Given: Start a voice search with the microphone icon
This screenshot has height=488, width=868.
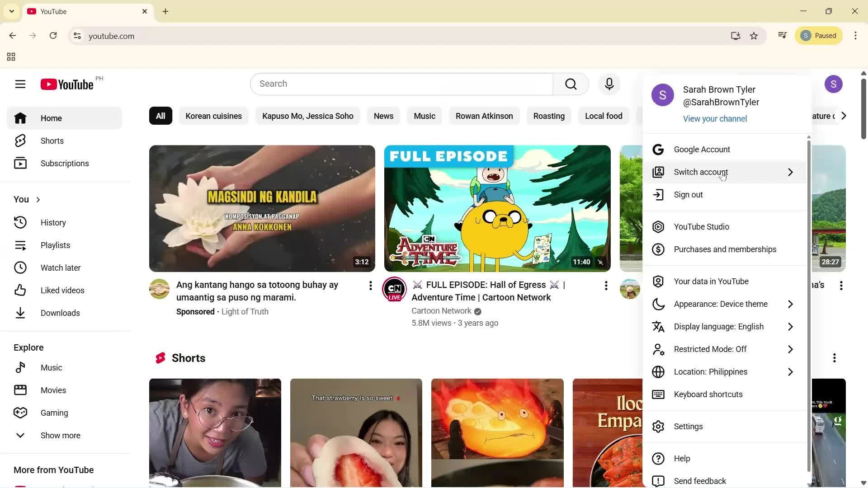Looking at the screenshot, I should coord(609,84).
